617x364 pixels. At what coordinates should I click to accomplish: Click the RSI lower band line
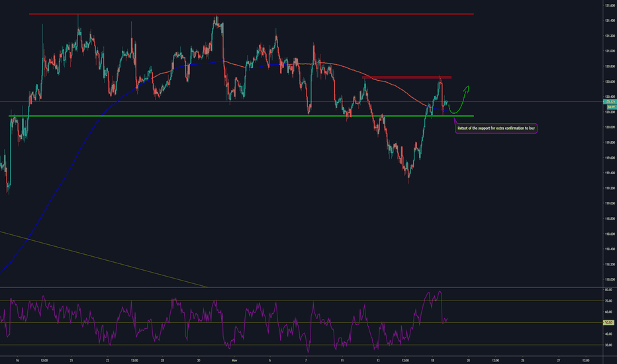[x=265, y=345]
